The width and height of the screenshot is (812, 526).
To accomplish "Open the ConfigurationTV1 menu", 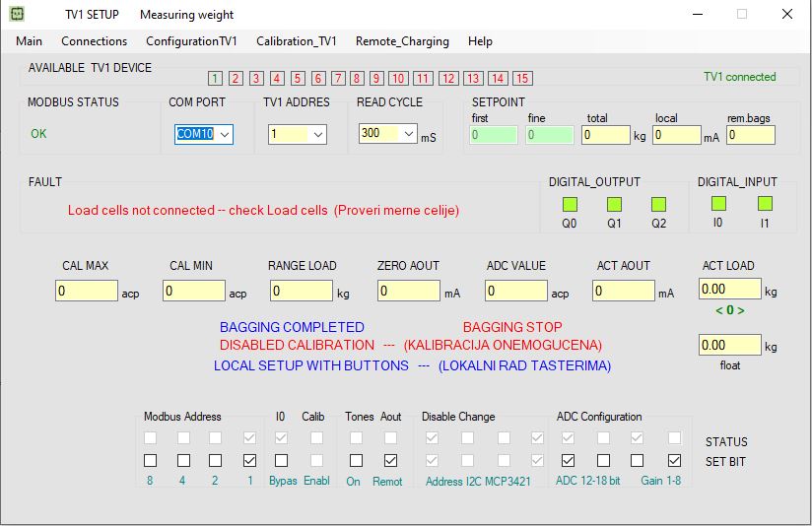I will (x=191, y=41).
